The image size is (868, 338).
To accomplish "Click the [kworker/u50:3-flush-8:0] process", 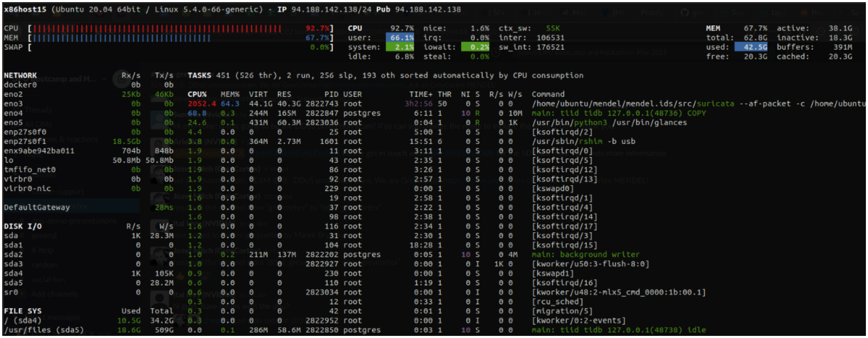I will coord(591,264).
